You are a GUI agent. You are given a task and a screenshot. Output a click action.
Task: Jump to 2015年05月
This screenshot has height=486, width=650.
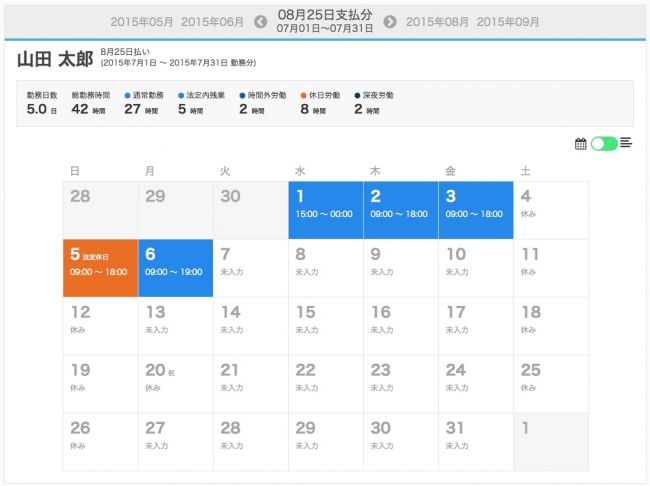(141, 22)
